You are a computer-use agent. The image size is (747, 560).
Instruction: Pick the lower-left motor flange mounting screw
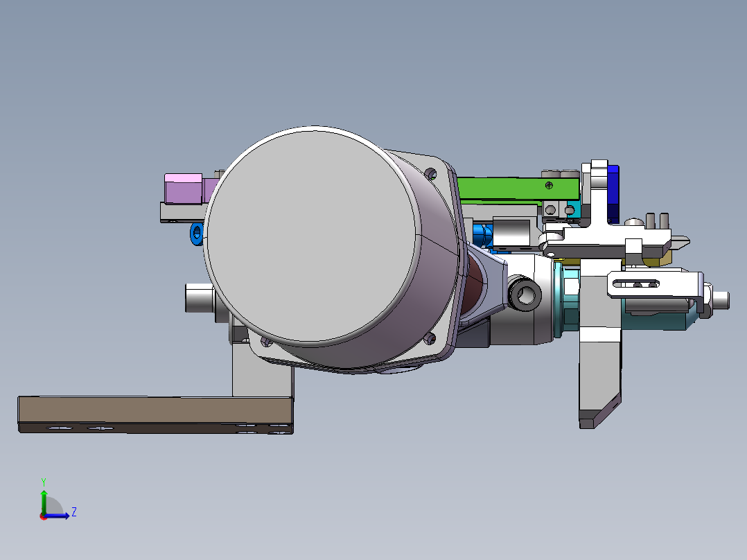(266, 341)
